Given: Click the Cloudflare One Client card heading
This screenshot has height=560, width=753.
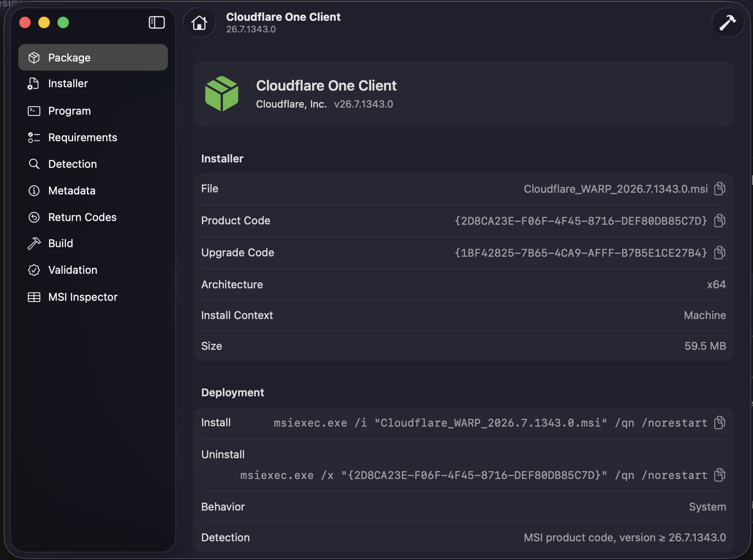Looking at the screenshot, I should coord(326,86).
